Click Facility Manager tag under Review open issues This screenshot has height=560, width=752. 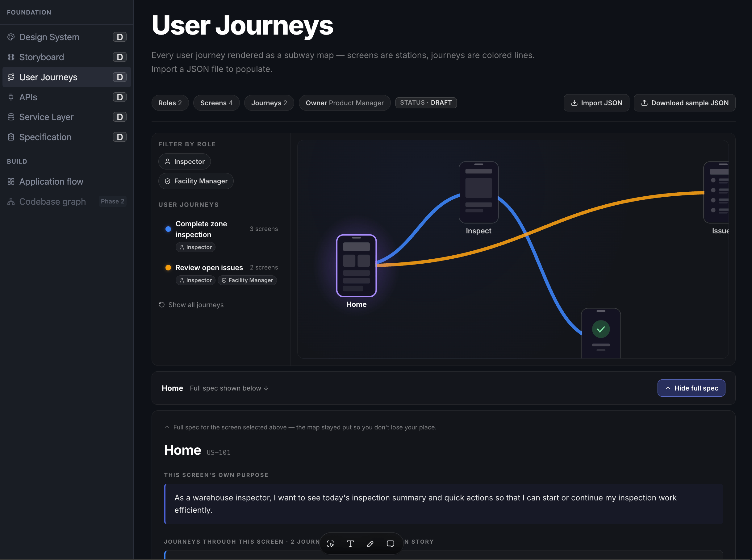(x=247, y=280)
